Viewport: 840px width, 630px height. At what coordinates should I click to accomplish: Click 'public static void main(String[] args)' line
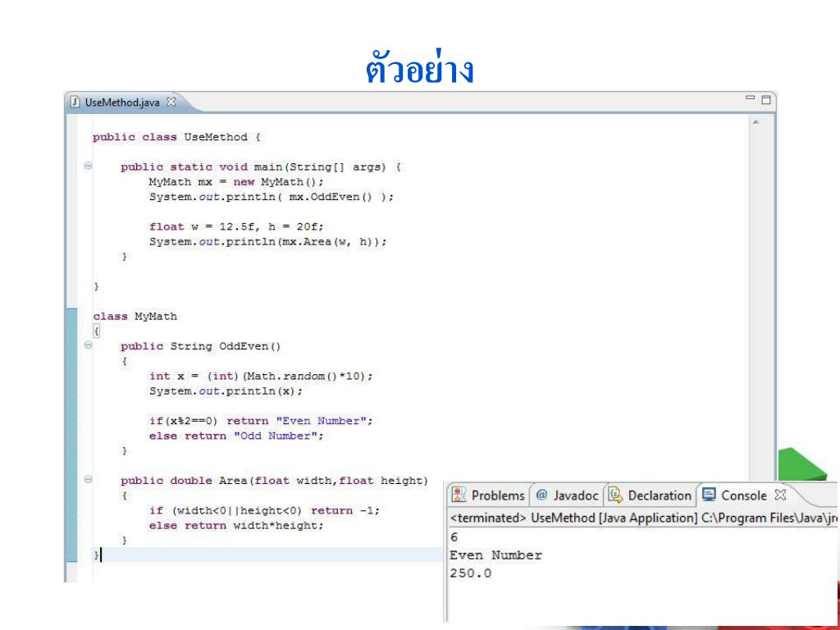point(261,167)
